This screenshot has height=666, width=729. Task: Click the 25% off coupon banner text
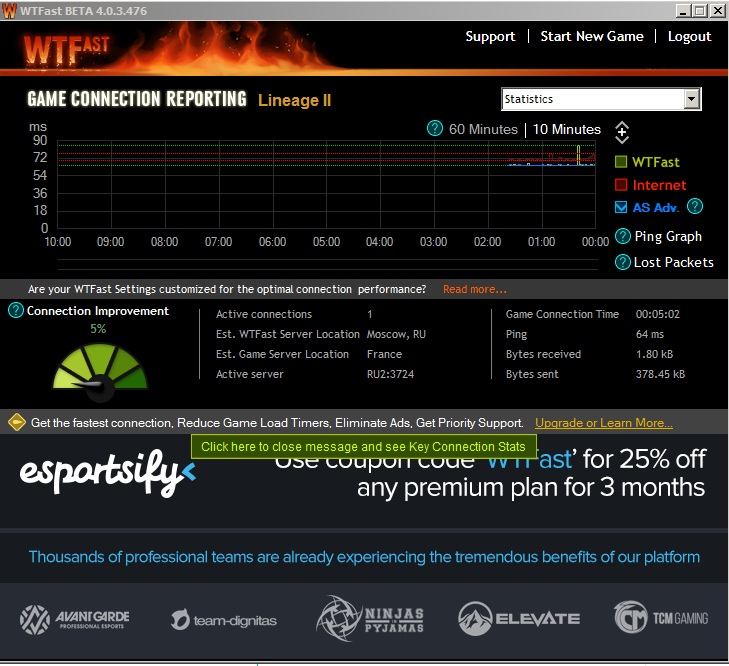[490, 473]
